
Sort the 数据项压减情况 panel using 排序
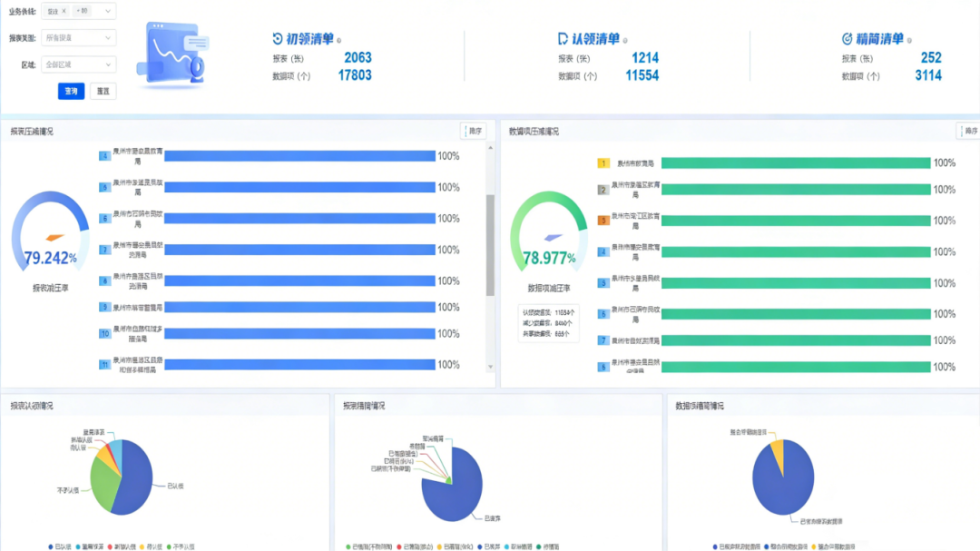(x=967, y=132)
